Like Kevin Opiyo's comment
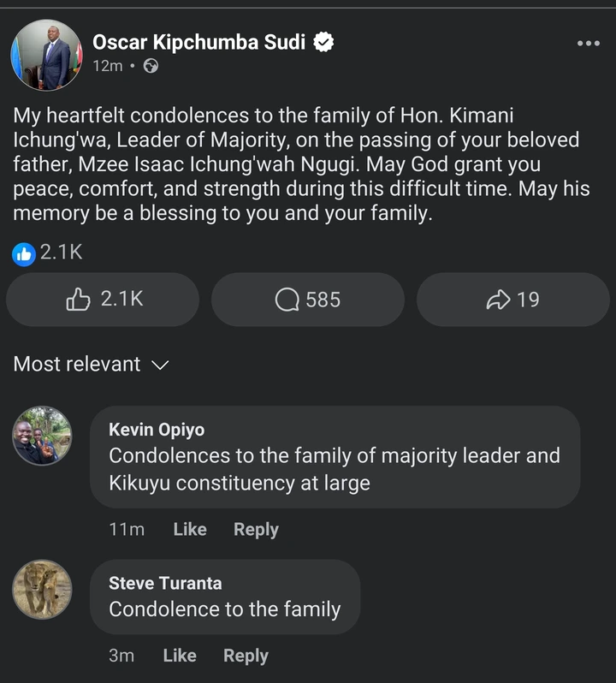616x683 pixels. point(190,530)
